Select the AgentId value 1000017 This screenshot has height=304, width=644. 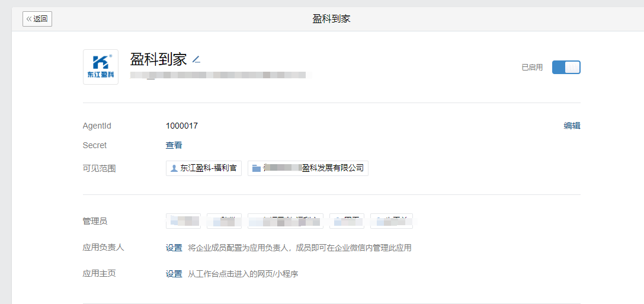(181, 126)
